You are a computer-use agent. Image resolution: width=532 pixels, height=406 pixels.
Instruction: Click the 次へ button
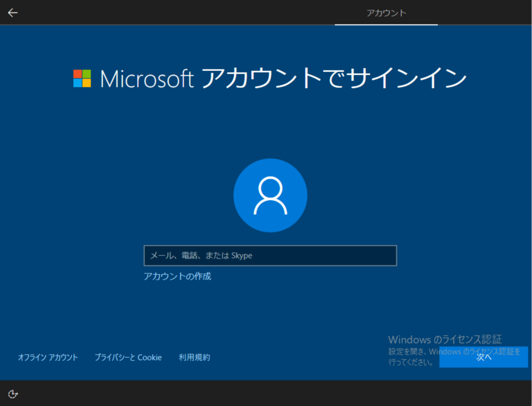tap(484, 357)
